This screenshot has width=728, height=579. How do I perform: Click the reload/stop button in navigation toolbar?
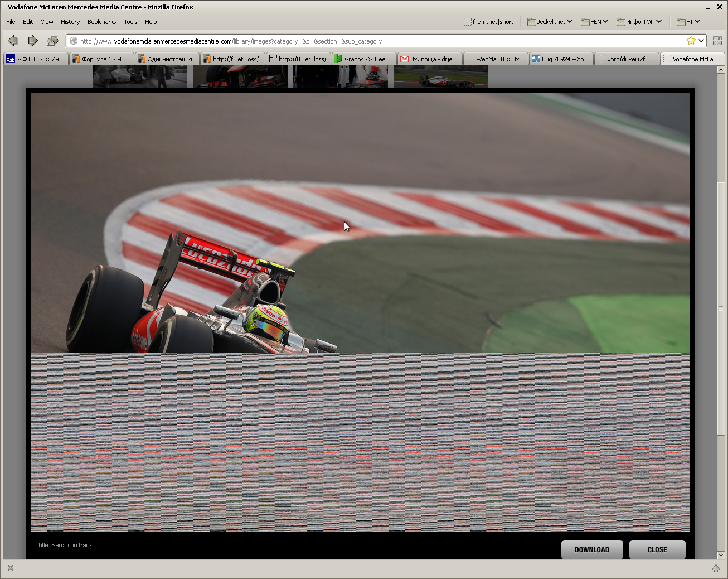[x=53, y=41]
